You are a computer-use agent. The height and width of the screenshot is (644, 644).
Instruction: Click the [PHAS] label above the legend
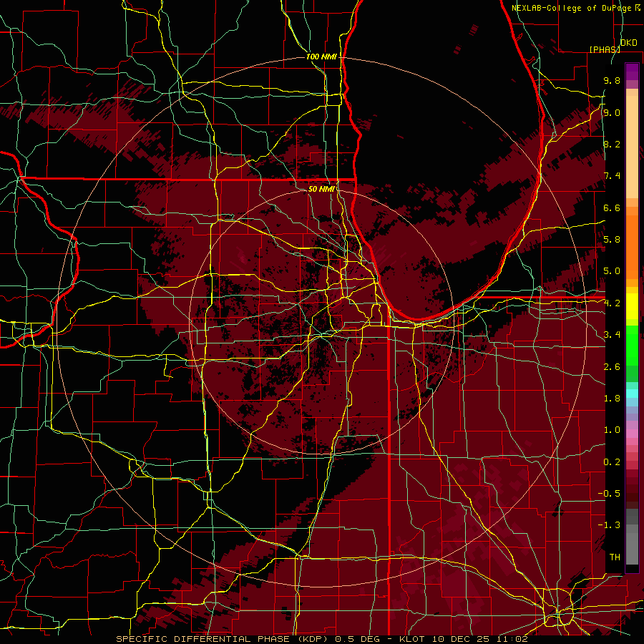point(605,49)
